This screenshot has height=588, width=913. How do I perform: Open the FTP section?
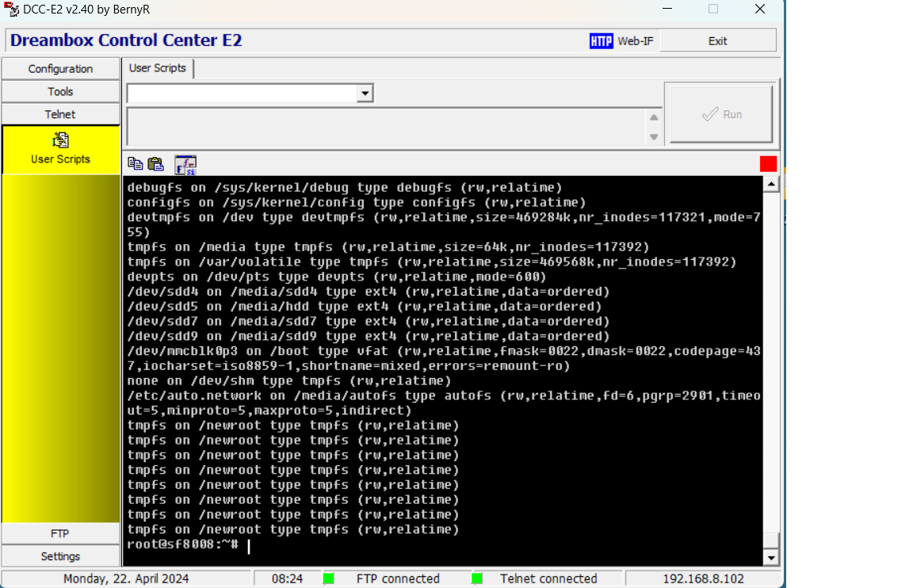(60, 533)
